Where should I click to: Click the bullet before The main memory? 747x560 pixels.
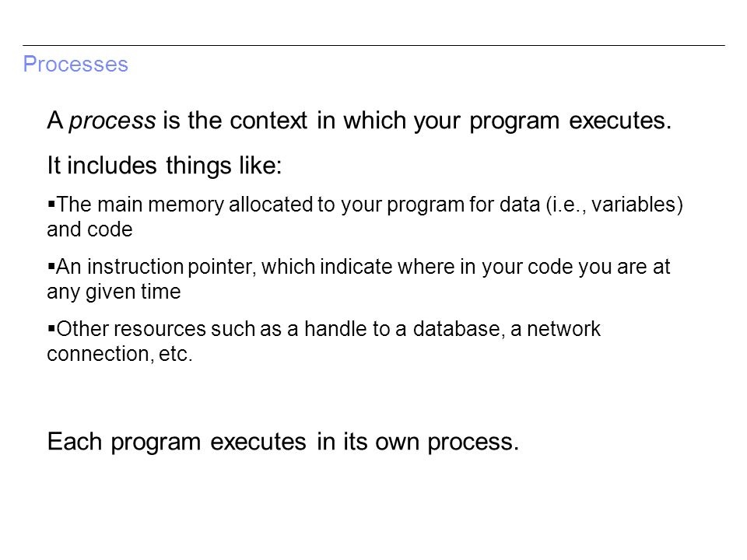coord(51,205)
